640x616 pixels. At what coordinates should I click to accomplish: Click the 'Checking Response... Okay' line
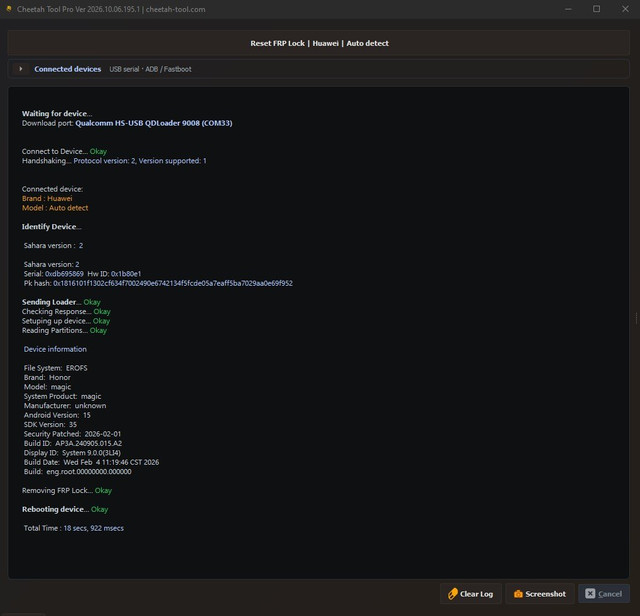tap(66, 311)
